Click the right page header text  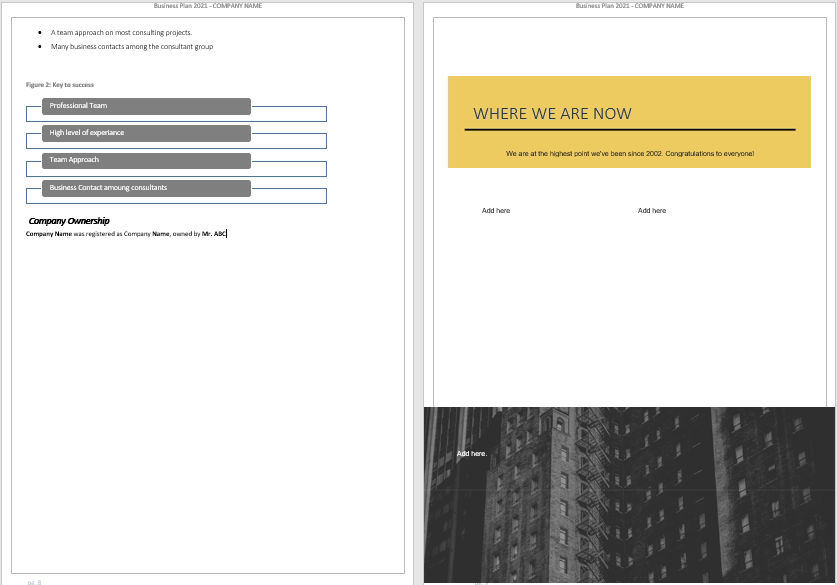[x=629, y=6]
